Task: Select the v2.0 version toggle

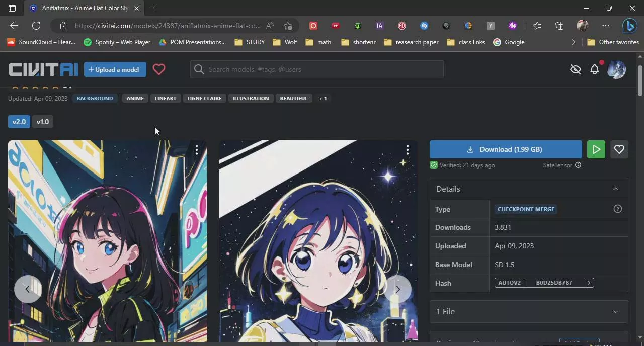Action: point(19,122)
